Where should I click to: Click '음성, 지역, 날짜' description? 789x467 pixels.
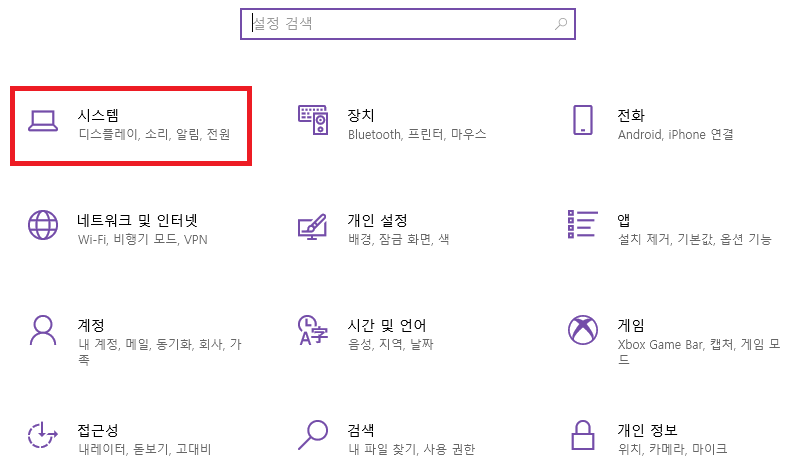390,344
